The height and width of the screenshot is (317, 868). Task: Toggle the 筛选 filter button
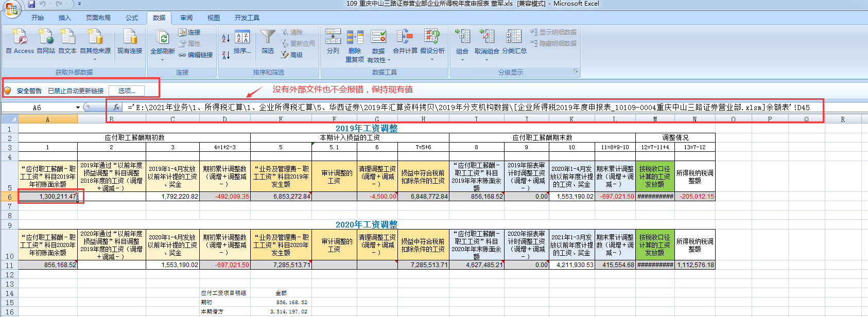(268, 41)
